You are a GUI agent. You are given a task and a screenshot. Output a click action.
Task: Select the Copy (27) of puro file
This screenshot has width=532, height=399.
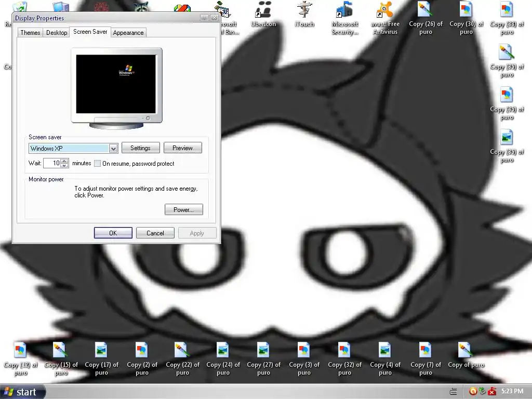[263, 359]
